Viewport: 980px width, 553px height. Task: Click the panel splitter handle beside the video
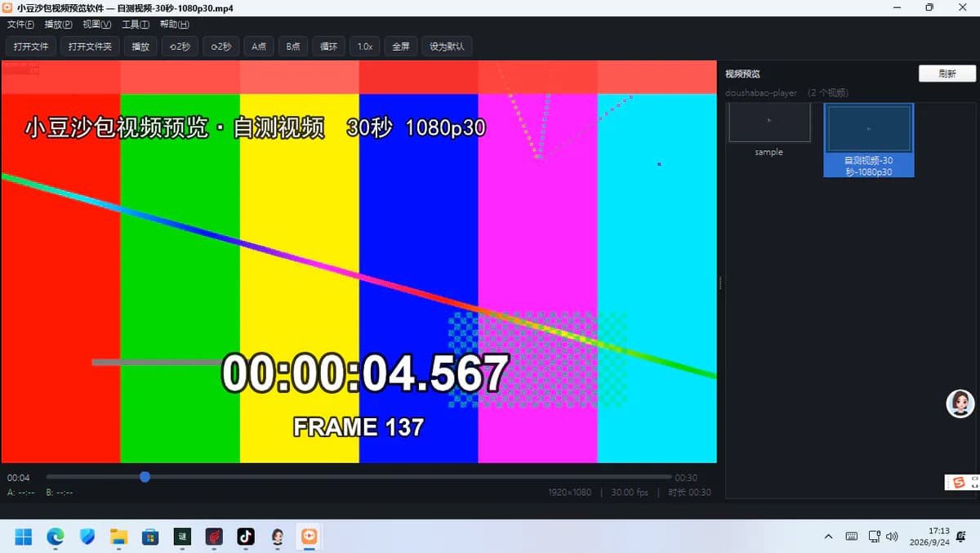[x=719, y=283]
